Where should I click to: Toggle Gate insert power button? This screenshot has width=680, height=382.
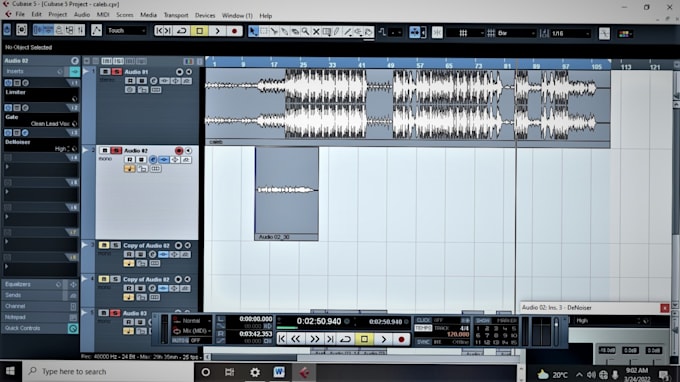pyautogui.click(x=8, y=107)
